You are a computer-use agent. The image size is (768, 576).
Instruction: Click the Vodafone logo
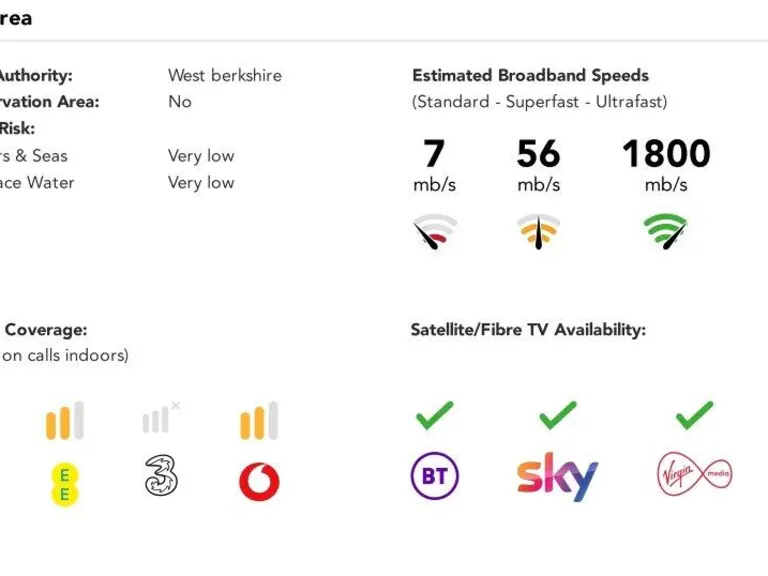coord(259,481)
